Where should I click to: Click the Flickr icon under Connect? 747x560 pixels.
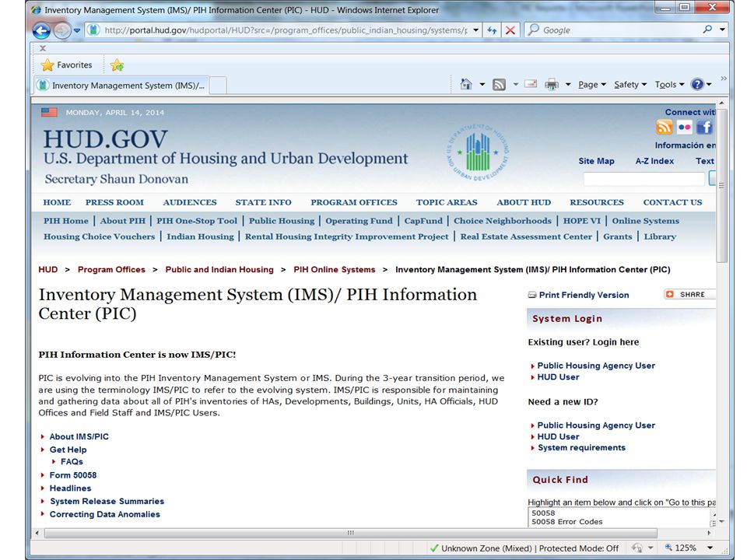(x=685, y=127)
